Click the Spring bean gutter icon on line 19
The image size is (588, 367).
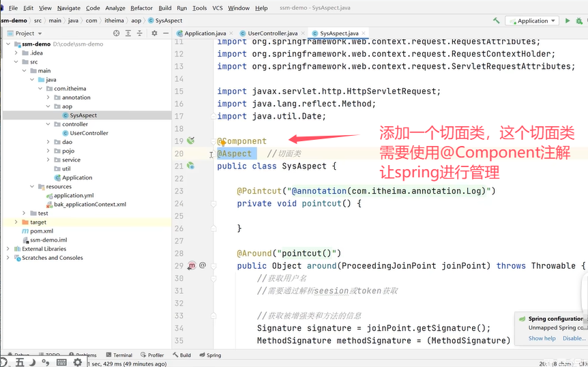tap(191, 141)
